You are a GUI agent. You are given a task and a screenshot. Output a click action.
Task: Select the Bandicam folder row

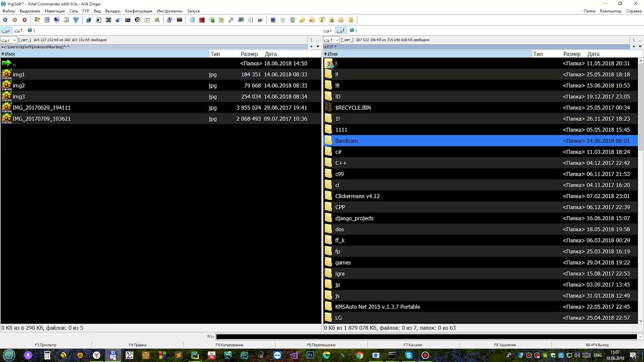pyautogui.click(x=480, y=141)
